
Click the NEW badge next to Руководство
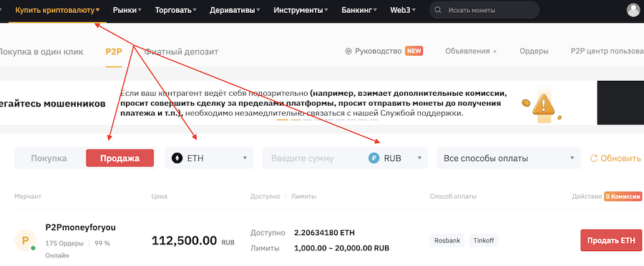click(414, 51)
